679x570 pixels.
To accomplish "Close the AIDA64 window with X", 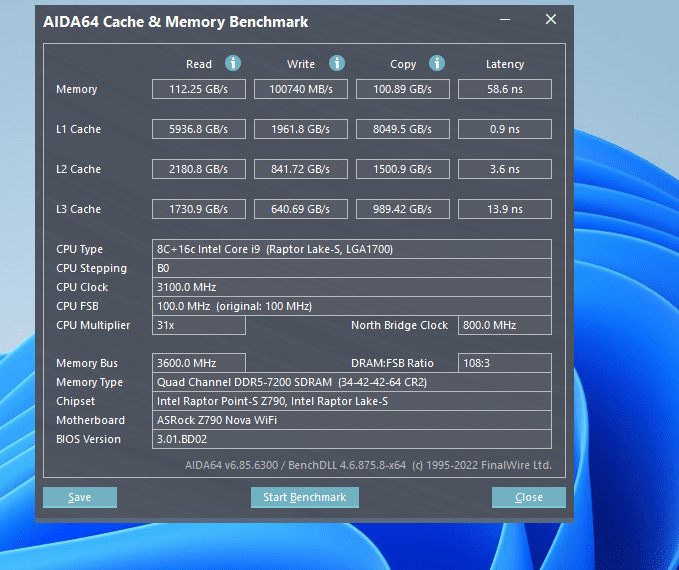I will click(x=551, y=19).
